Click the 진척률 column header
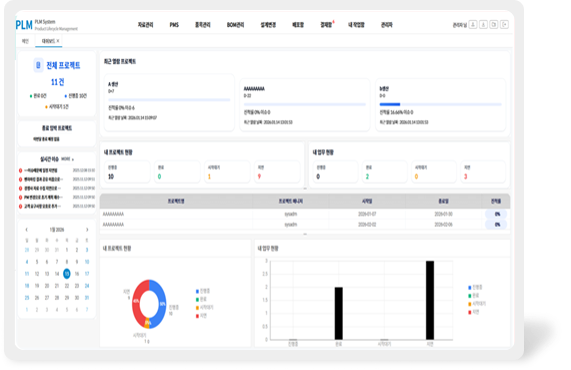Viewport: 571px width, 370px height. pyautogui.click(x=496, y=201)
